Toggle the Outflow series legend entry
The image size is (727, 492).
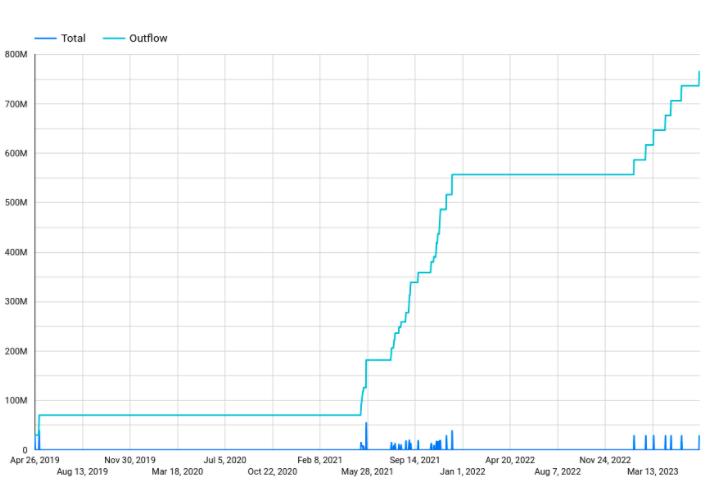[x=135, y=38]
